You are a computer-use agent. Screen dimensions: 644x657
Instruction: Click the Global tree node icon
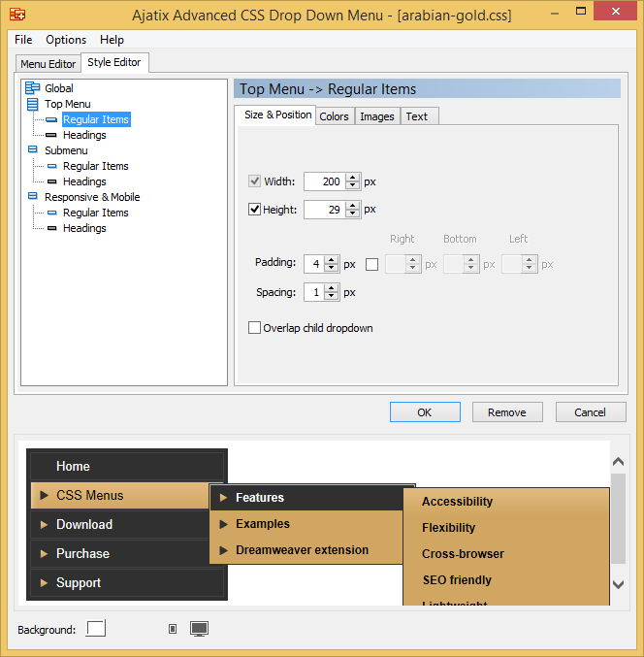coord(33,88)
